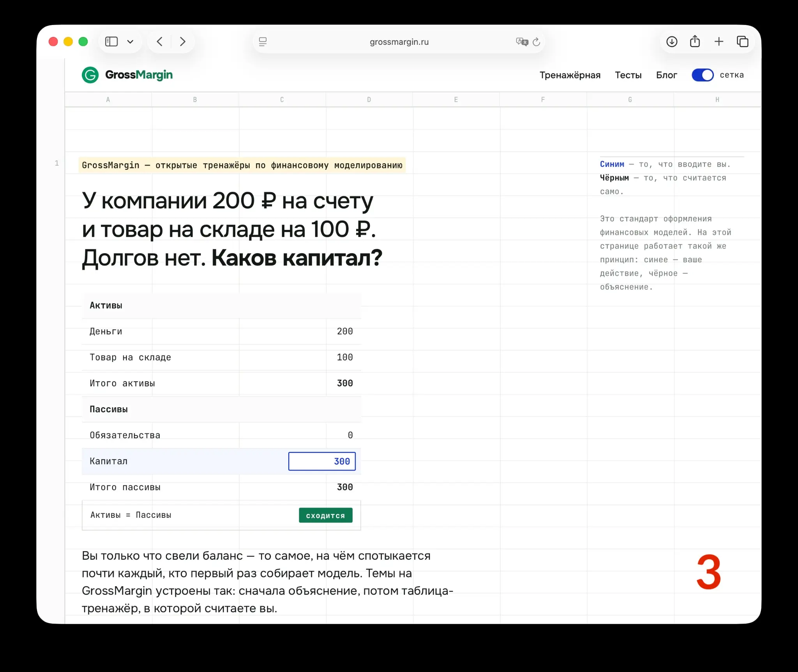This screenshot has width=798, height=672.
Task: Select column header H
Action: (717, 100)
